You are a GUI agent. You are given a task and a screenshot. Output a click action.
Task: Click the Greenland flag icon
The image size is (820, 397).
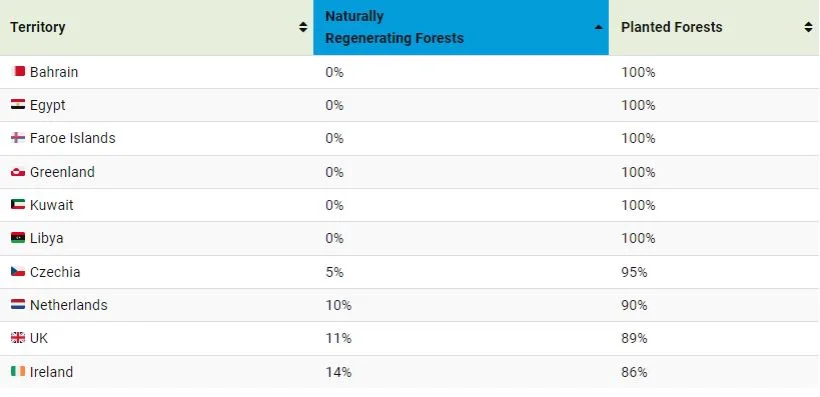[18, 172]
